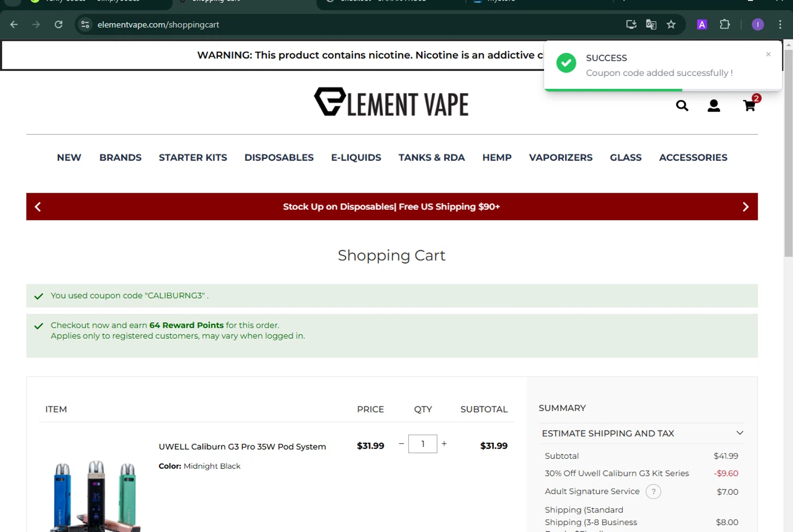Reload the shopping cart page
This screenshot has width=793, height=532.
59,24
